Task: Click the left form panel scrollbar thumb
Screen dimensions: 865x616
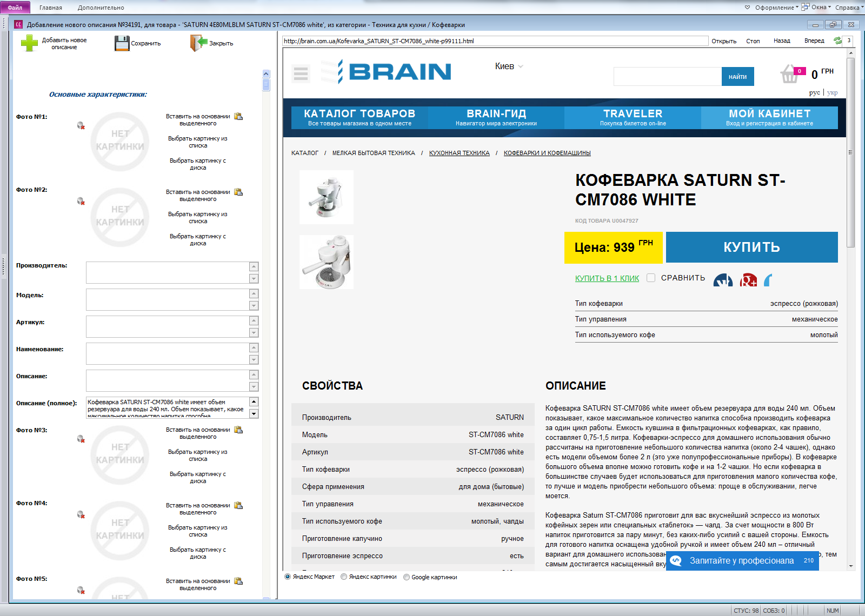Action: pos(266,85)
